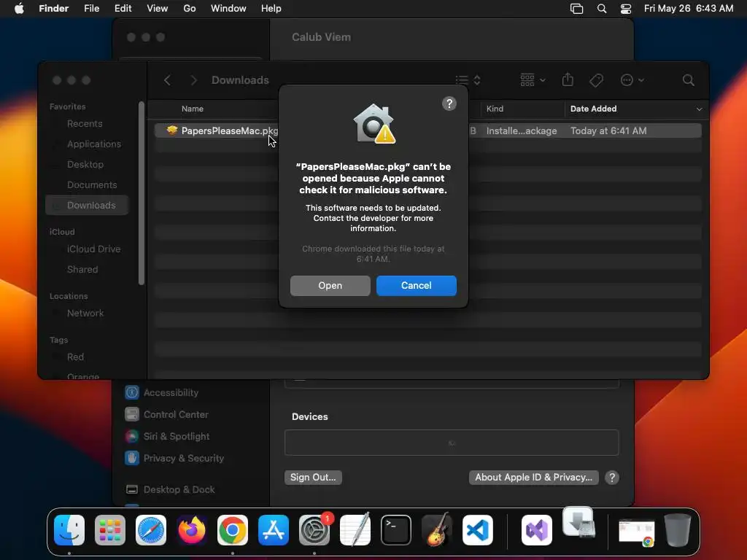Sort by Date Added column header

pos(593,109)
